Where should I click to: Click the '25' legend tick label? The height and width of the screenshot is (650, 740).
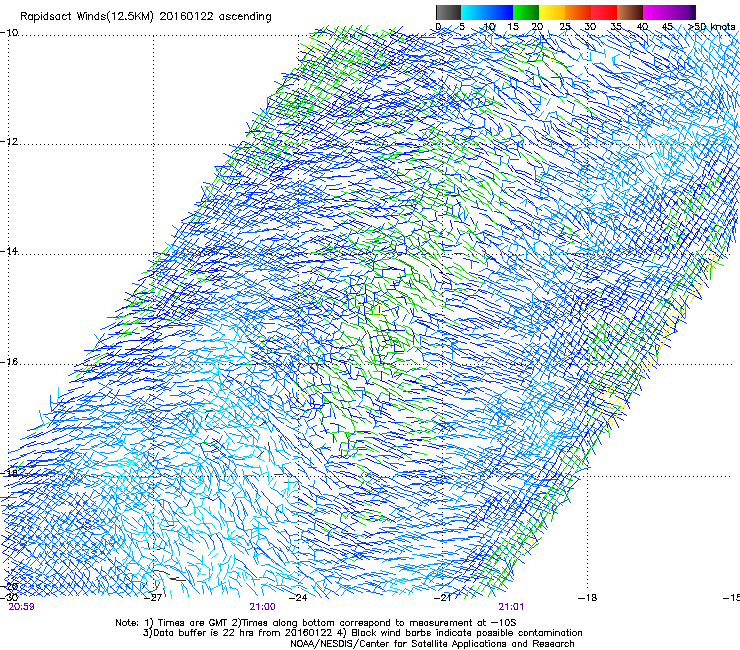pyautogui.click(x=565, y=27)
